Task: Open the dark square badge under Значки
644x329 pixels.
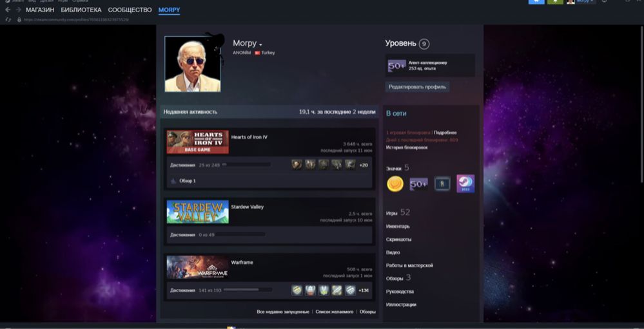Action: [442, 183]
